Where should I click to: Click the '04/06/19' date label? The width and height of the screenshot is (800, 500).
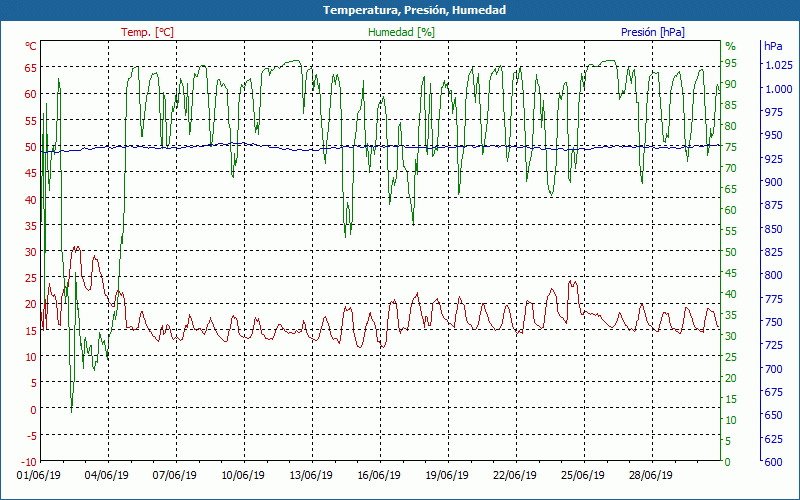pos(107,476)
